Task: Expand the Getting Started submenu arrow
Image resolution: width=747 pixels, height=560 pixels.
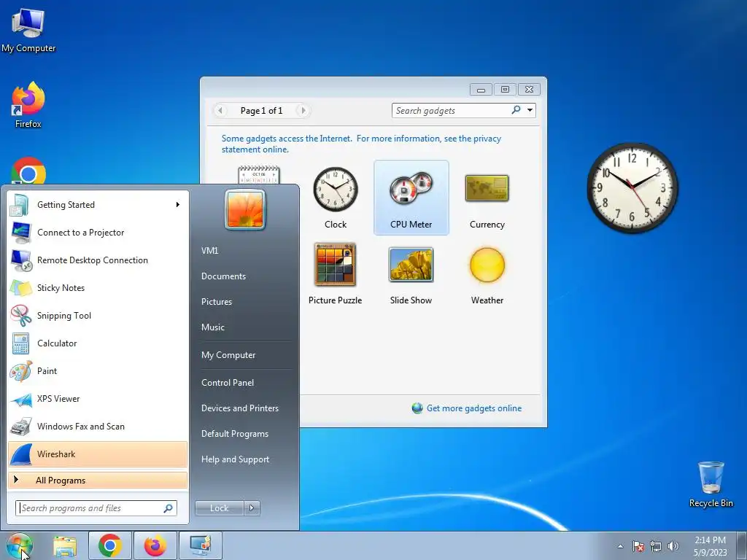Action: tap(178, 205)
